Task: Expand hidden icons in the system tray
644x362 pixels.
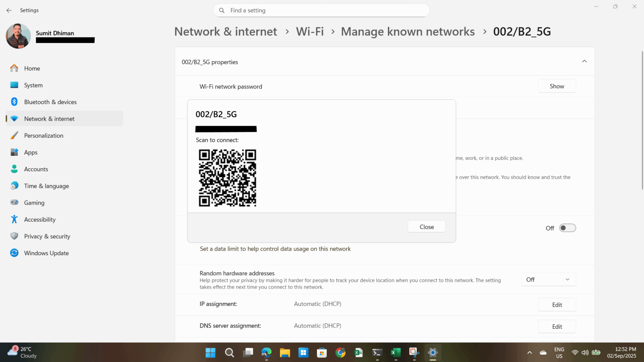Action: click(x=529, y=352)
